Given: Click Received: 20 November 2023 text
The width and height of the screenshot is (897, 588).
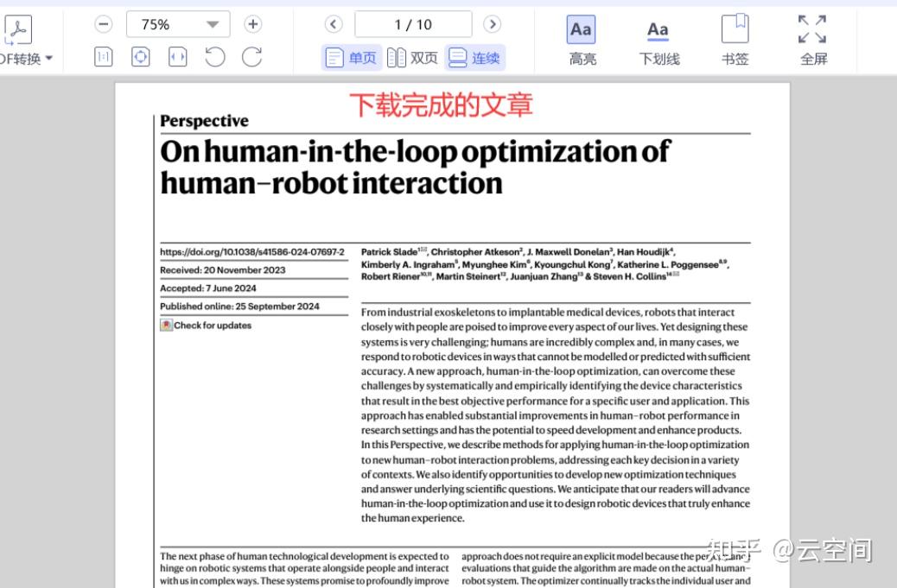Looking at the screenshot, I should tap(223, 270).
